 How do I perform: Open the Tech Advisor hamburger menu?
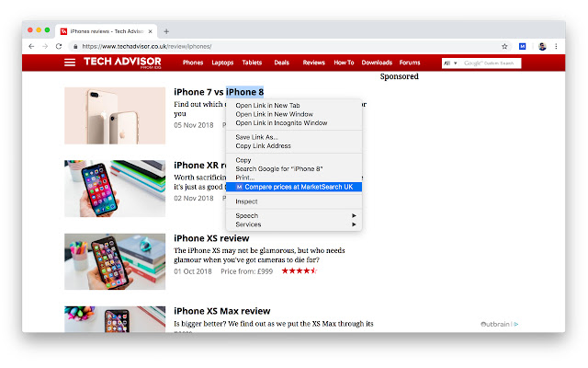click(x=70, y=63)
